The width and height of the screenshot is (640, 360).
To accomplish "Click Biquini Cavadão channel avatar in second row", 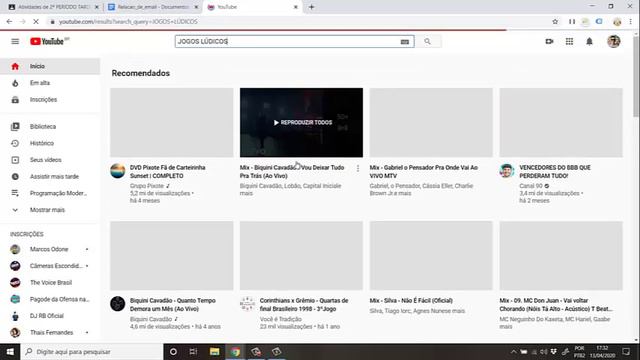I will (x=118, y=304).
